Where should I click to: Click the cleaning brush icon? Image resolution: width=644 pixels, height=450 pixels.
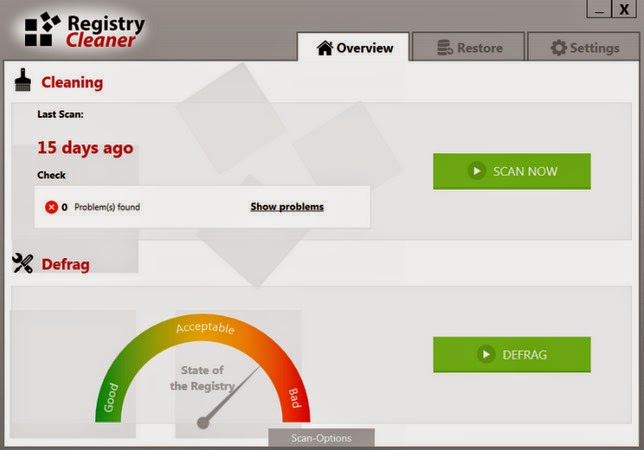click(x=23, y=80)
